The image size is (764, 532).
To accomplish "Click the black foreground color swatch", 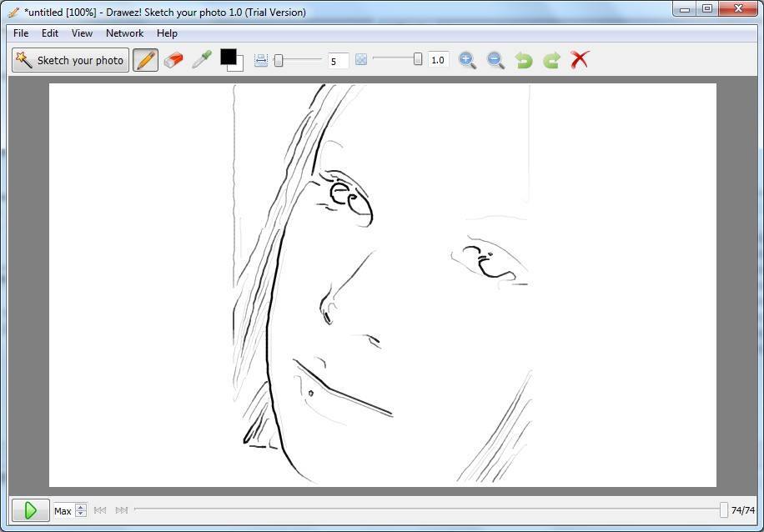I will 227,57.
